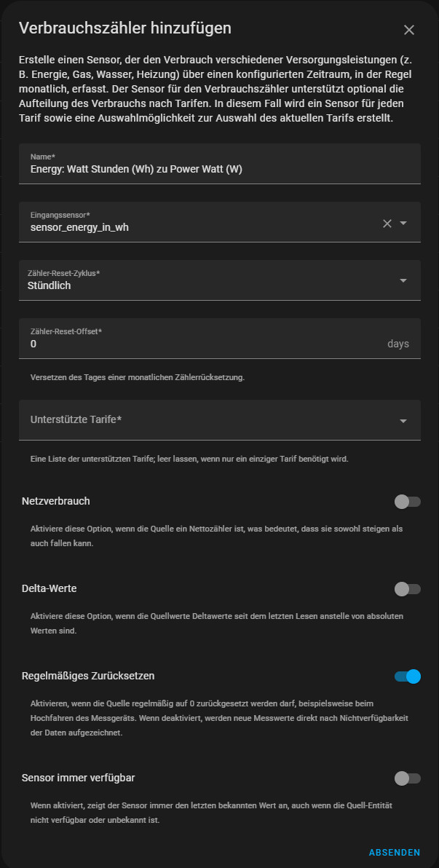This screenshot has width=439, height=868.
Task: Click the Verbrauchszähler hinzufügen dialog title
Action: tap(124, 28)
